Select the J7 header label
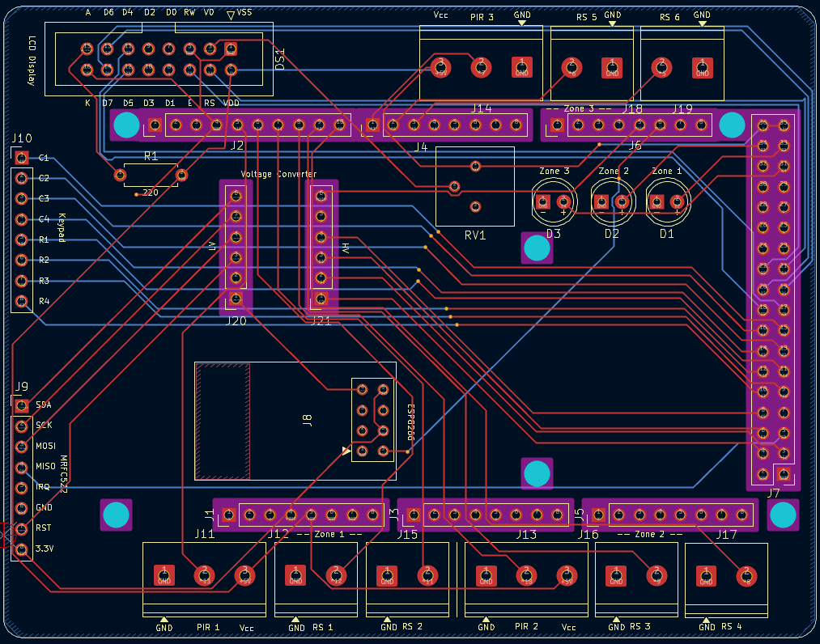This screenshot has width=820, height=644. click(x=773, y=493)
